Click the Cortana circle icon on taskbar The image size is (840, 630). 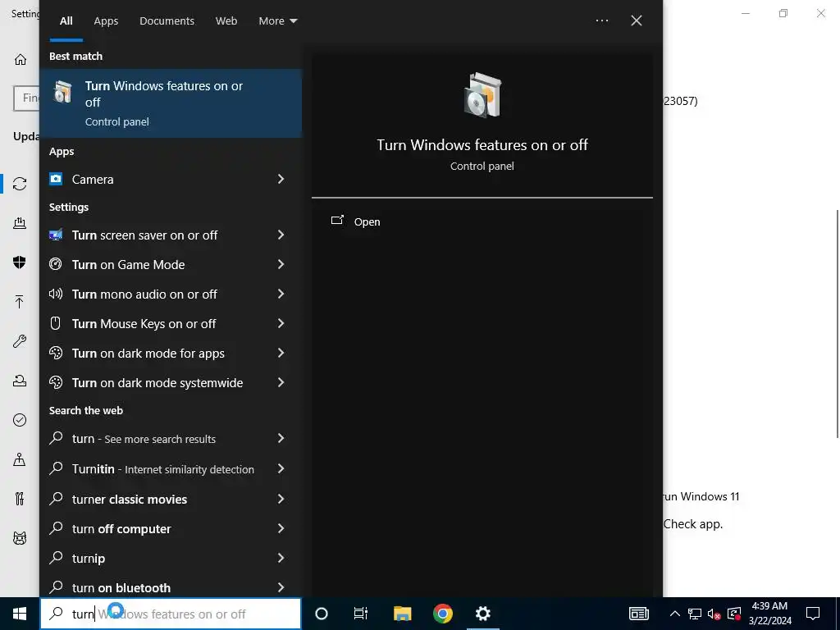pyautogui.click(x=322, y=614)
